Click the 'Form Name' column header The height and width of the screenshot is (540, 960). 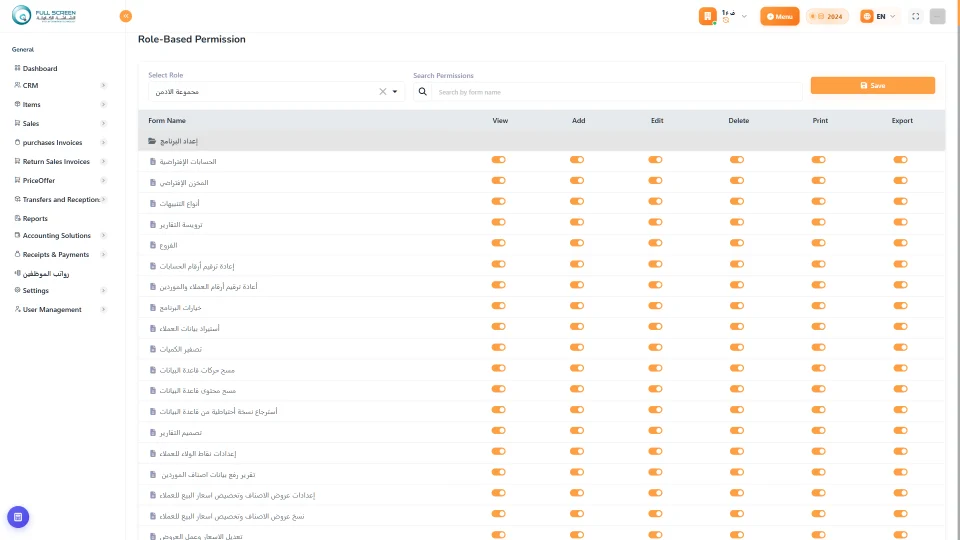point(167,121)
